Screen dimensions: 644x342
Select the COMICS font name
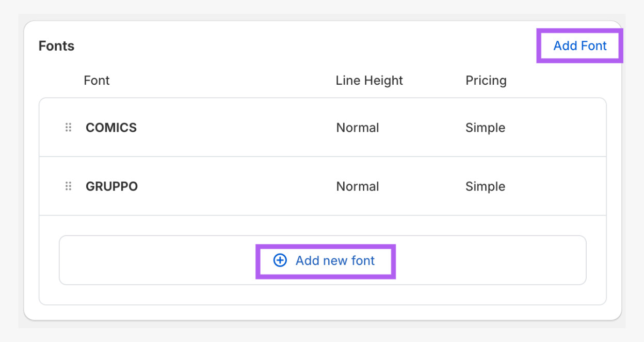(x=111, y=128)
